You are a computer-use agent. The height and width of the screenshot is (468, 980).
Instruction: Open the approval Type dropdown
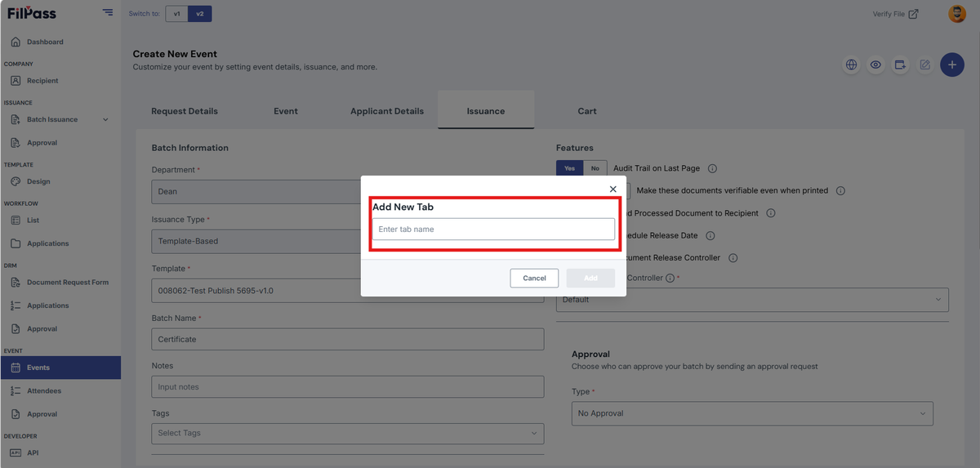click(752, 413)
